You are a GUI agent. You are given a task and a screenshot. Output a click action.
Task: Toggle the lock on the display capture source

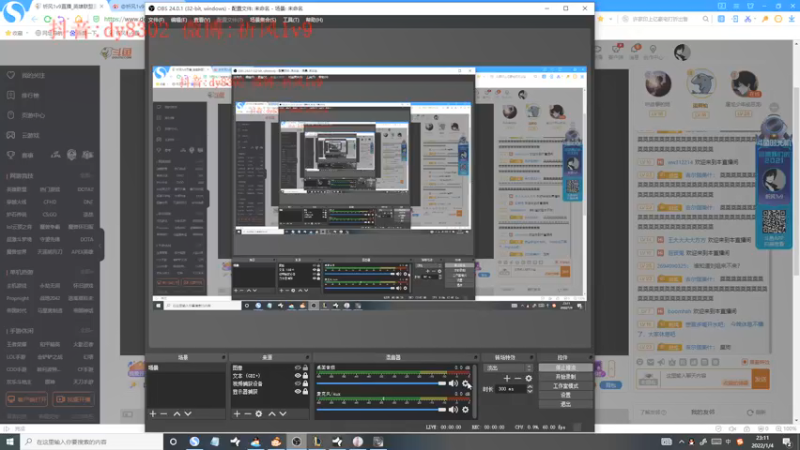(305, 391)
